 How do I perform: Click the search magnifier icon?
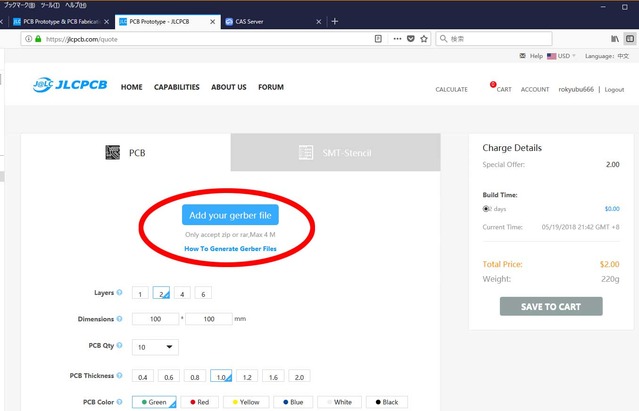coord(443,39)
